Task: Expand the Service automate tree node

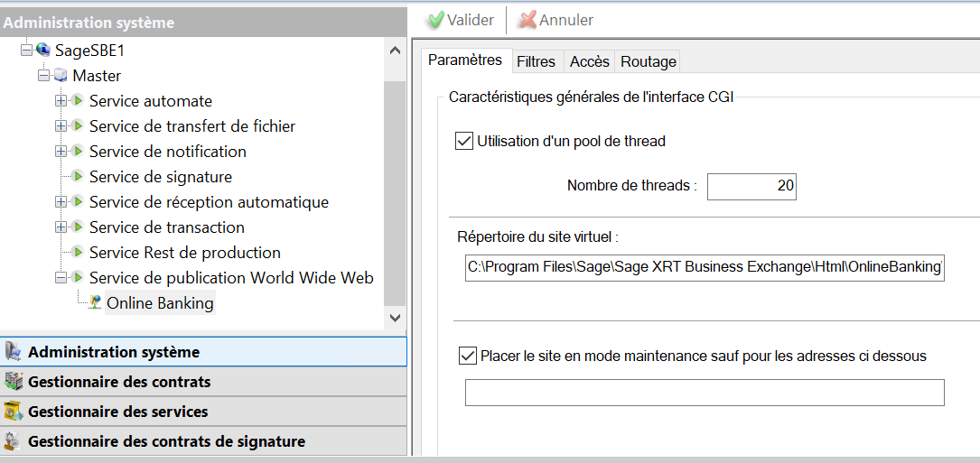Action: pos(61,101)
